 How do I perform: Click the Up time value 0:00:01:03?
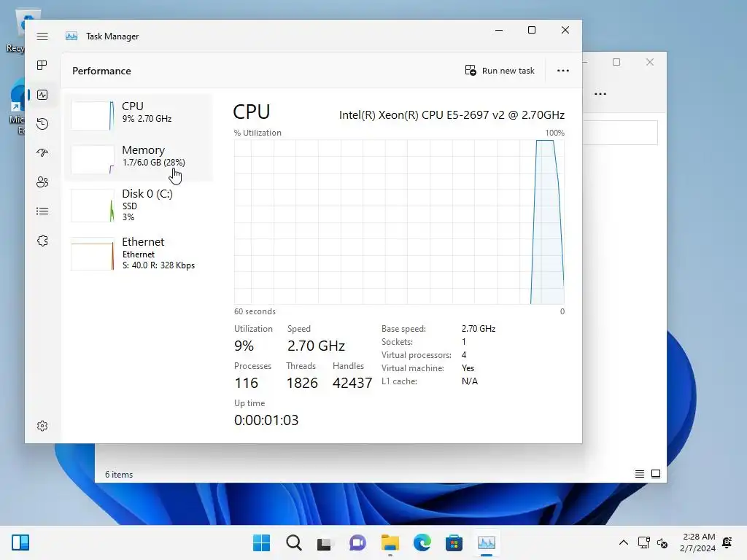(266, 420)
